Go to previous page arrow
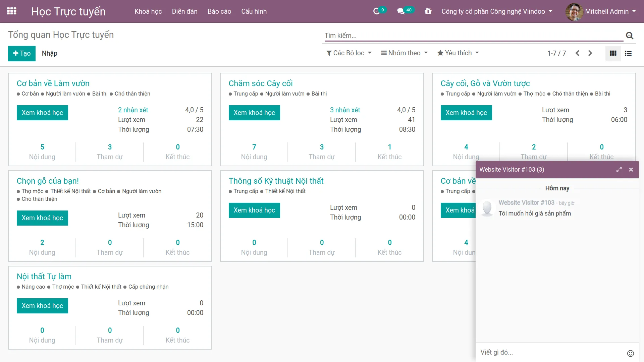 (577, 53)
